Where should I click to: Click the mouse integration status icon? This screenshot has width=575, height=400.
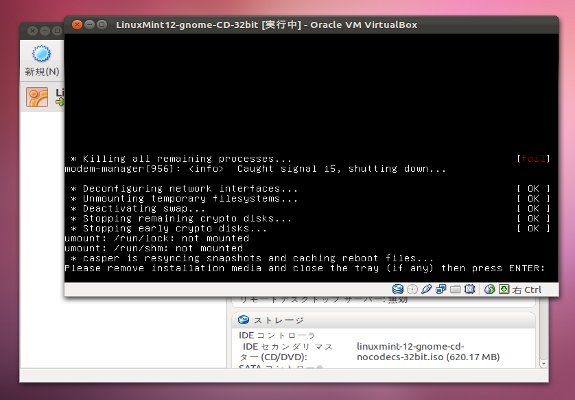pyautogui.click(x=490, y=289)
